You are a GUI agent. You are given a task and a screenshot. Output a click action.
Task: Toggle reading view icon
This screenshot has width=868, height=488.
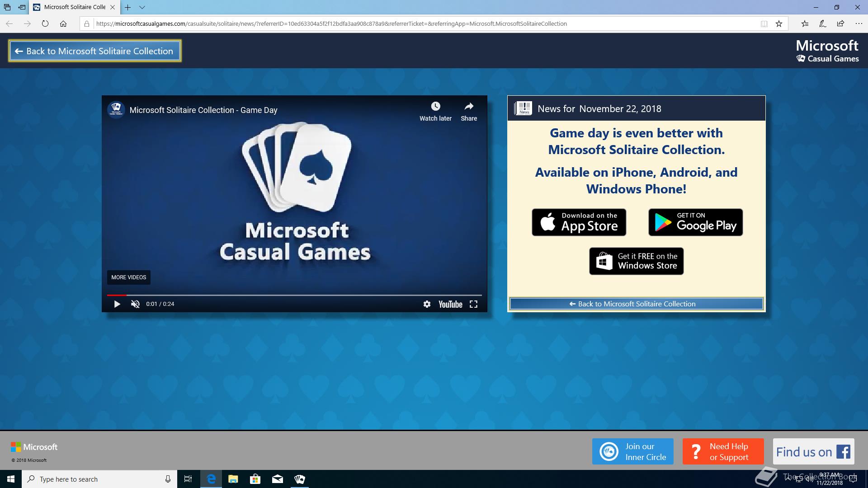click(764, 23)
